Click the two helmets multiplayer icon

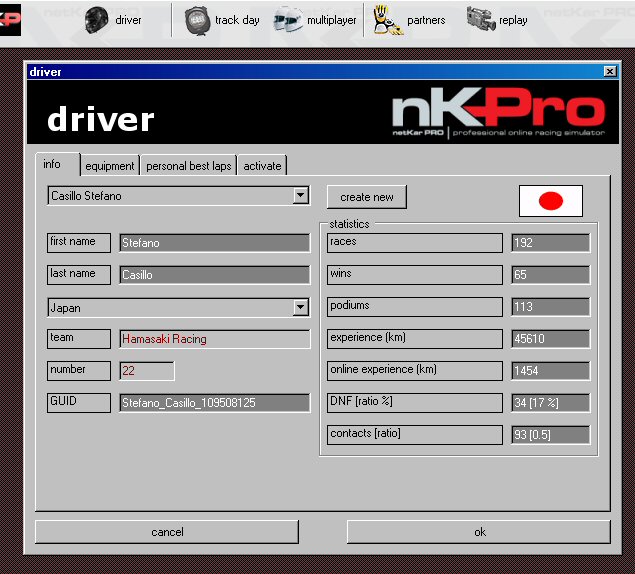pos(288,19)
